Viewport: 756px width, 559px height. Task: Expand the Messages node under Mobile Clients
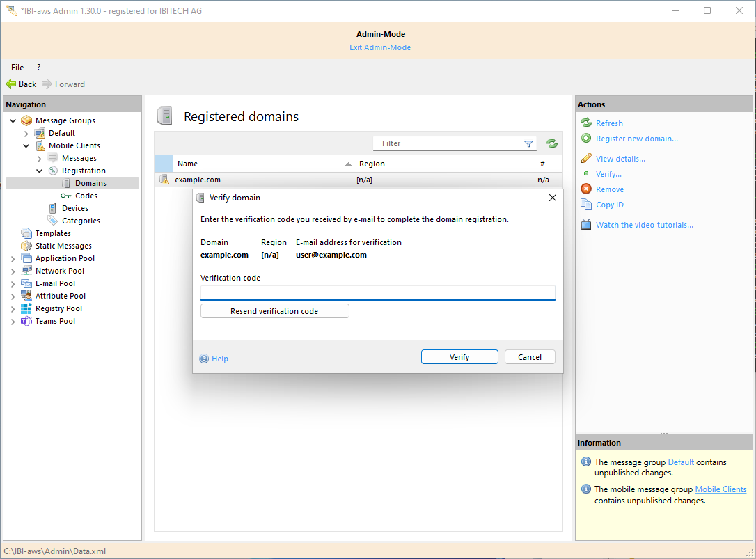[x=40, y=159]
